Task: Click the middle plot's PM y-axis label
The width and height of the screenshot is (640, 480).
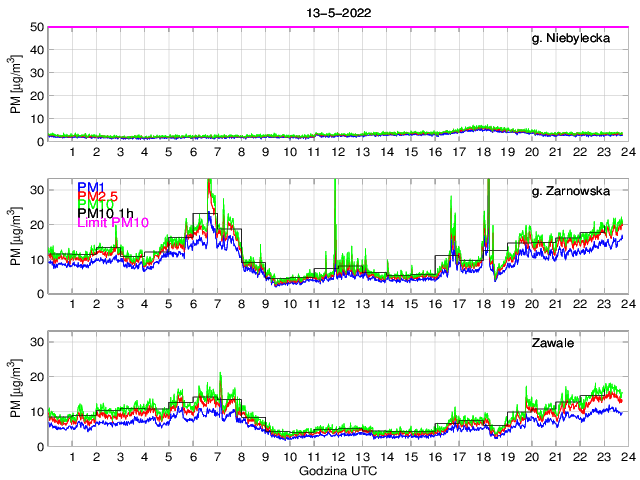Action: pyautogui.click(x=15, y=236)
